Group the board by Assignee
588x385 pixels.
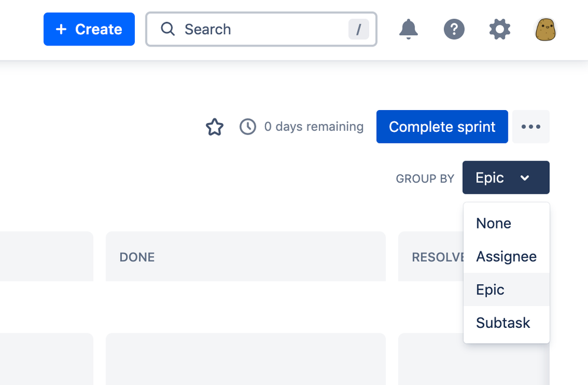point(506,256)
